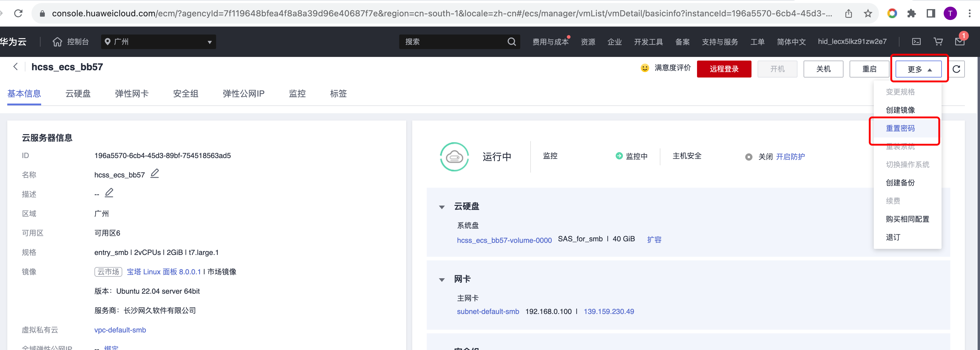Open Chrome three-dot menu
The height and width of the screenshot is (350, 980).
[969, 14]
